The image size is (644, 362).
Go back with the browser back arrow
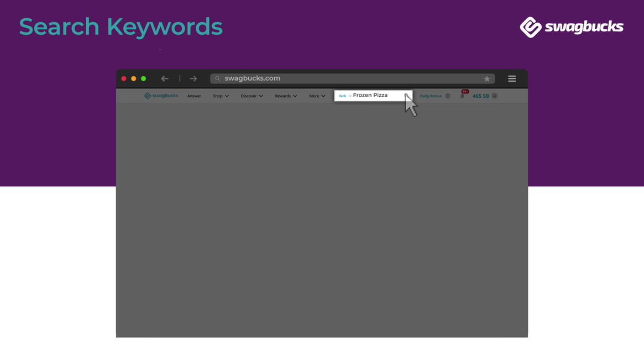pos(165,78)
